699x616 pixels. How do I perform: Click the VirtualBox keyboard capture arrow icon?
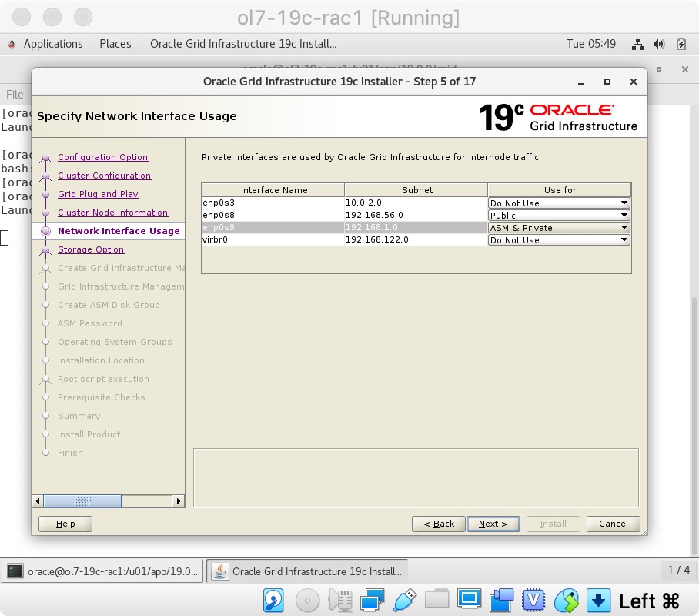(x=598, y=601)
